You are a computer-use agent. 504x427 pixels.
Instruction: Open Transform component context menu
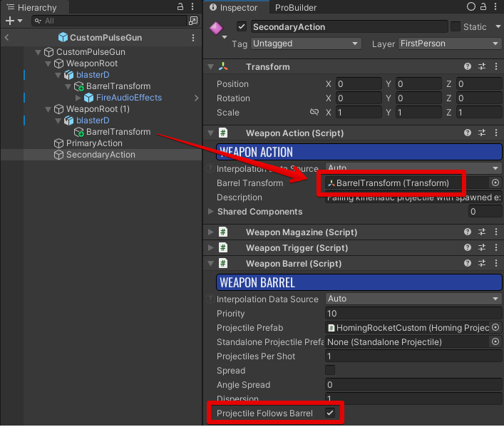pos(496,66)
